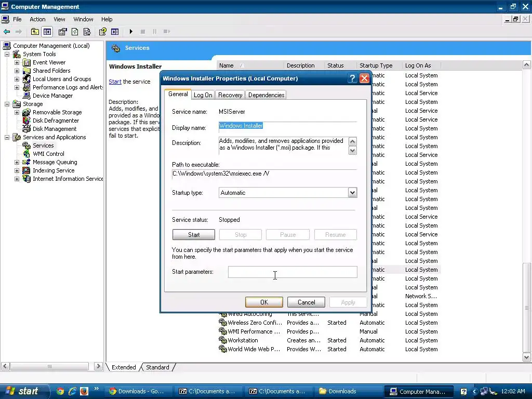This screenshot has height=399, width=532.
Task: Click the Start Service play icon
Action: (131, 32)
